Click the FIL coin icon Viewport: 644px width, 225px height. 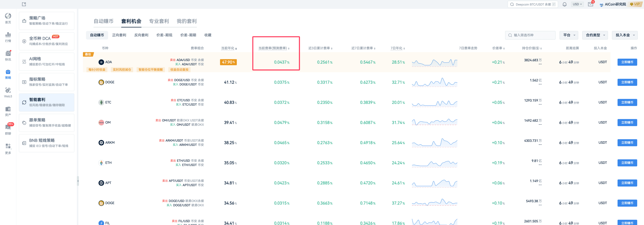101,223
